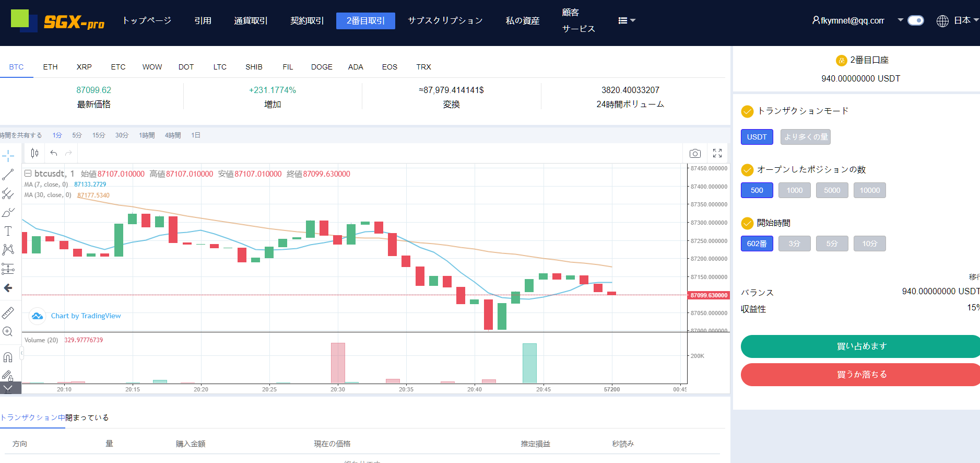Select the text annotation tool
This screenshot has height=463, width=980.
pos(8,231)
